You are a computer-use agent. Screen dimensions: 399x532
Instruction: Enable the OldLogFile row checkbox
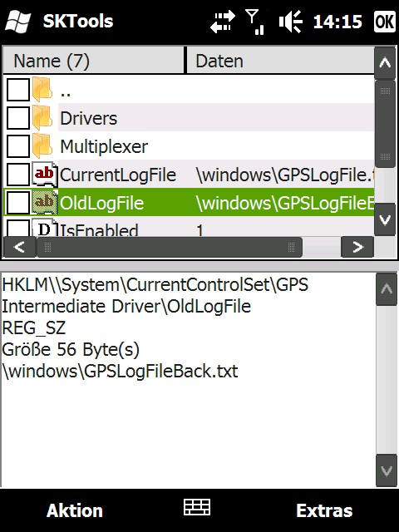click(18, 203)
